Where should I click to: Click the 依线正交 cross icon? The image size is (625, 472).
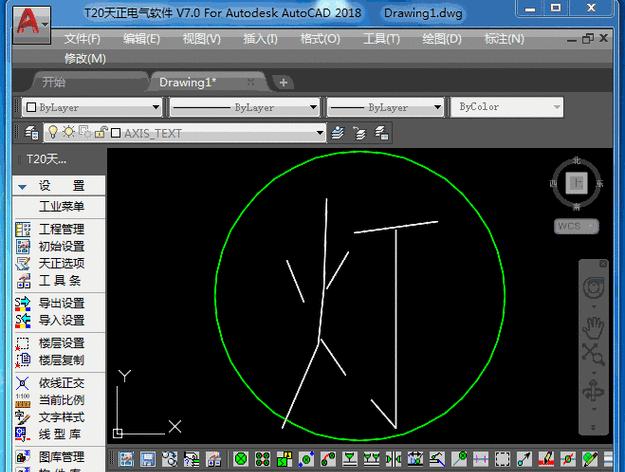click(x=23, y=383)
